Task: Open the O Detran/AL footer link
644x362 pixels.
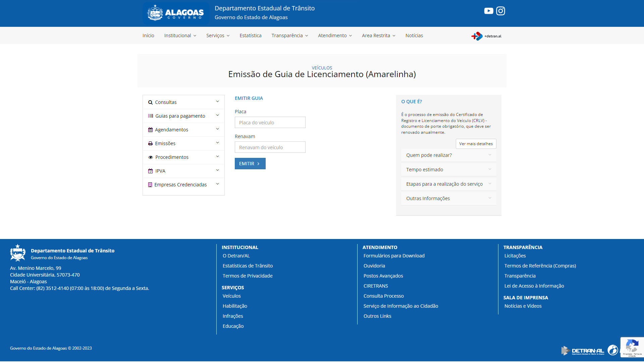Action: click(x=236, y=256)
